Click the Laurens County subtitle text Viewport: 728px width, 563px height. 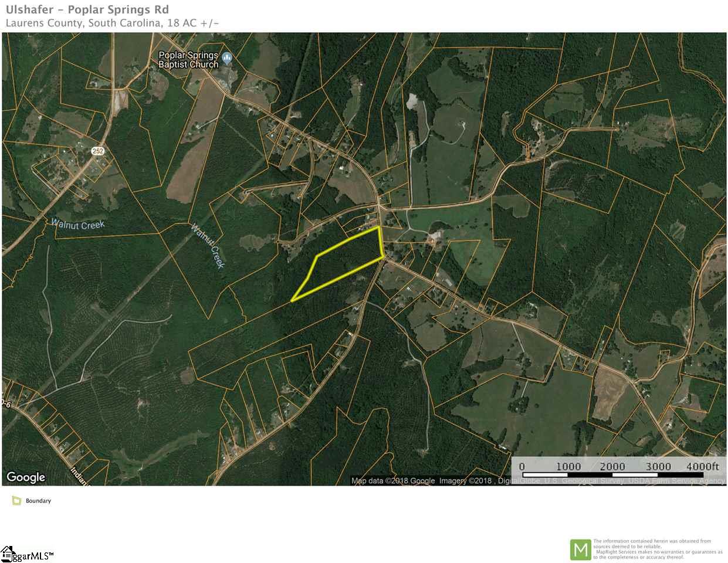(x=113, y=23)
